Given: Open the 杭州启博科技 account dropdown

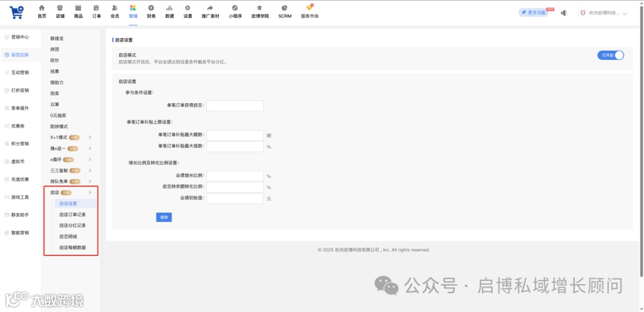Looking at the screenshot, I should pos(603,13).
